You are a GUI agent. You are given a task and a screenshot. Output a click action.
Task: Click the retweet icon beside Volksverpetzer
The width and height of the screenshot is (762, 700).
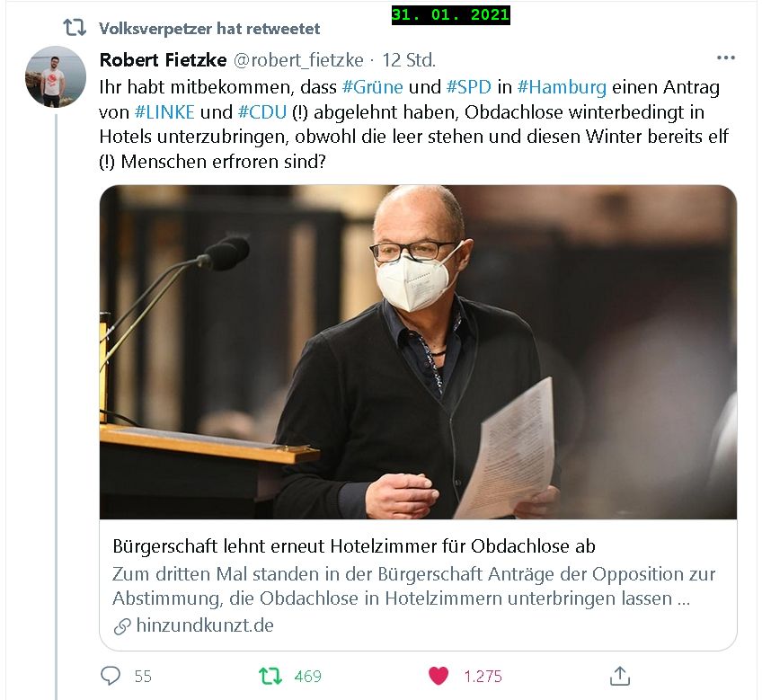[75, 28]
